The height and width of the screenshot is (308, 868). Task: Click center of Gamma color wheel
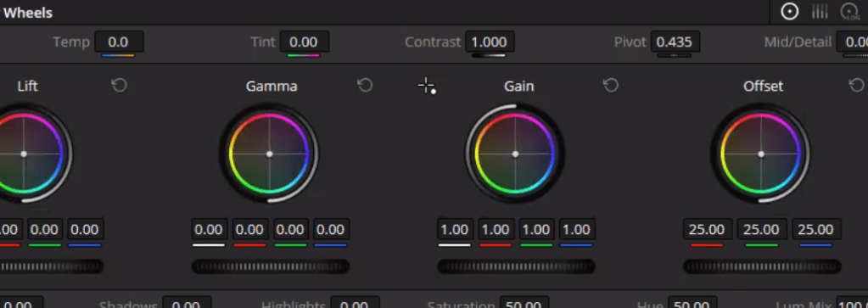270,154
